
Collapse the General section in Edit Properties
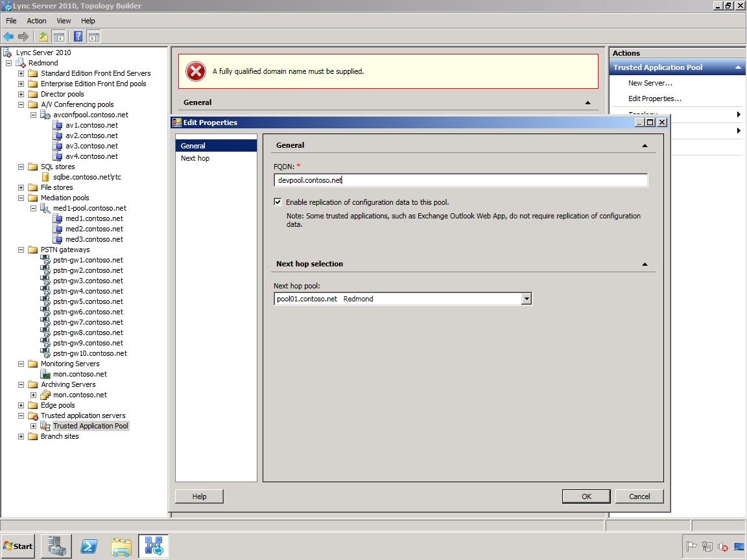point(645,146)
